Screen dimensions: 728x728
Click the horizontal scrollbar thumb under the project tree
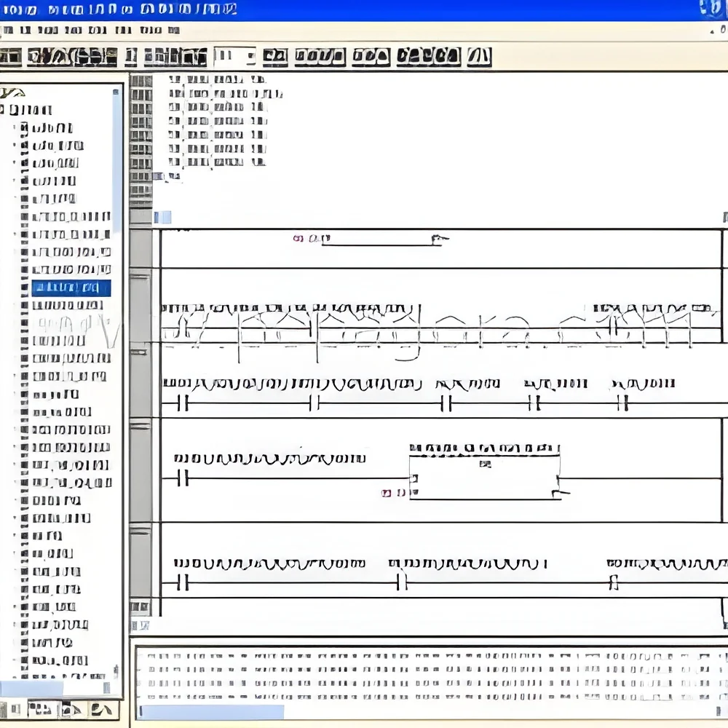[x=31, y=688]
